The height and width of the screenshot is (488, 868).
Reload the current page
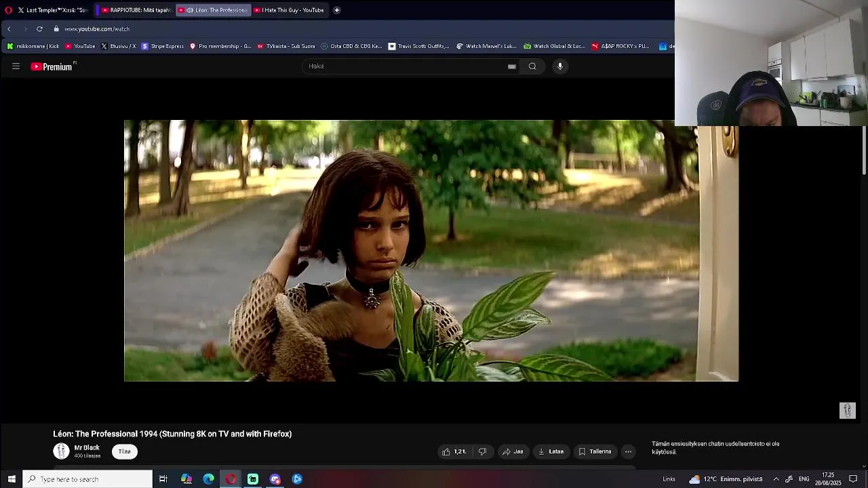tap(39, 29)
